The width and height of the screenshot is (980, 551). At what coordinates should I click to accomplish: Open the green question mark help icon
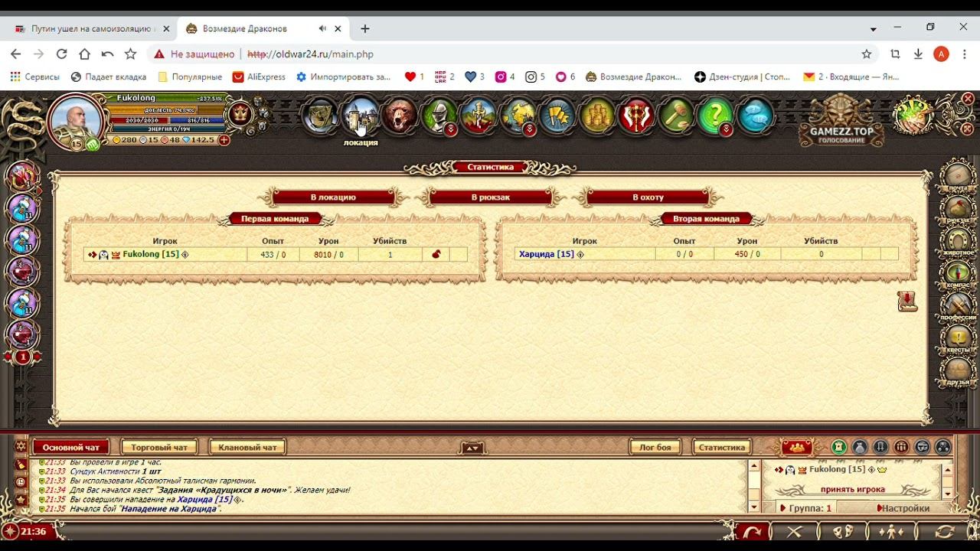pyautogui.click(x=715, y=116)
